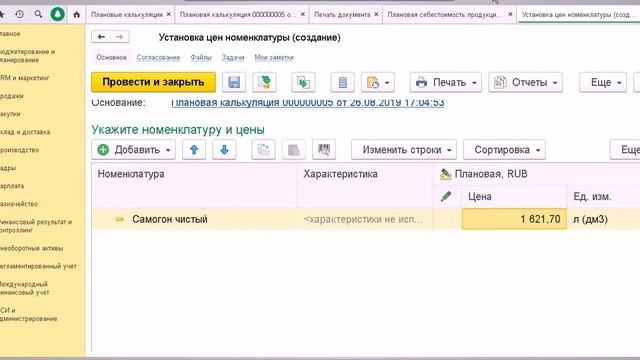Open Закупки section in sidebar
This screenshot has width=640, height=360.
(x=10, y=114)
